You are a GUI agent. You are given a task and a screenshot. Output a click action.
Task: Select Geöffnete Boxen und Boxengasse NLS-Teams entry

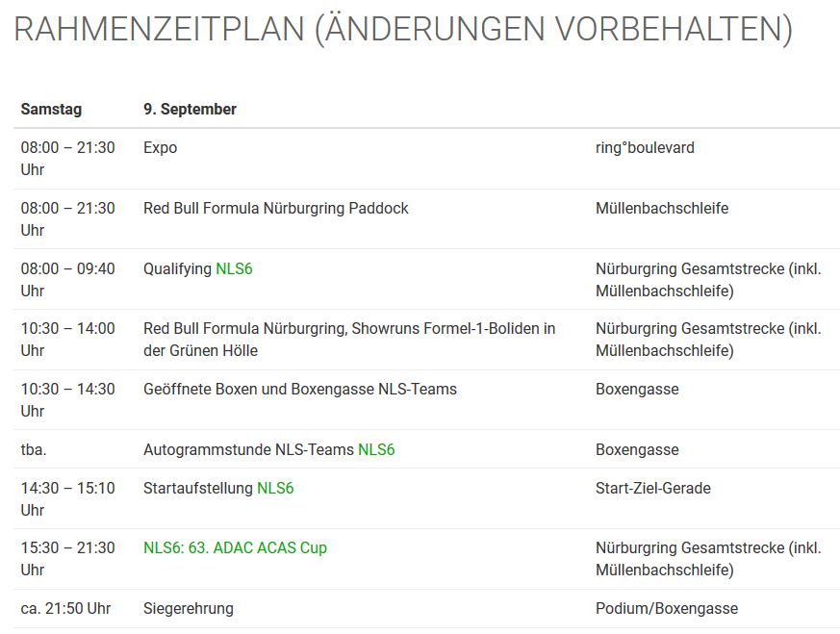299,389
